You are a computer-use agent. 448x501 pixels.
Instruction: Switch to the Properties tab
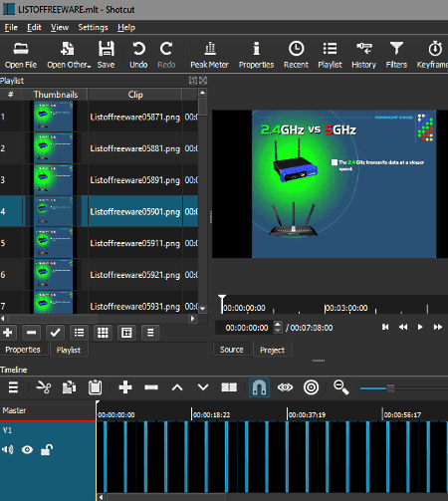coord(23,350)
